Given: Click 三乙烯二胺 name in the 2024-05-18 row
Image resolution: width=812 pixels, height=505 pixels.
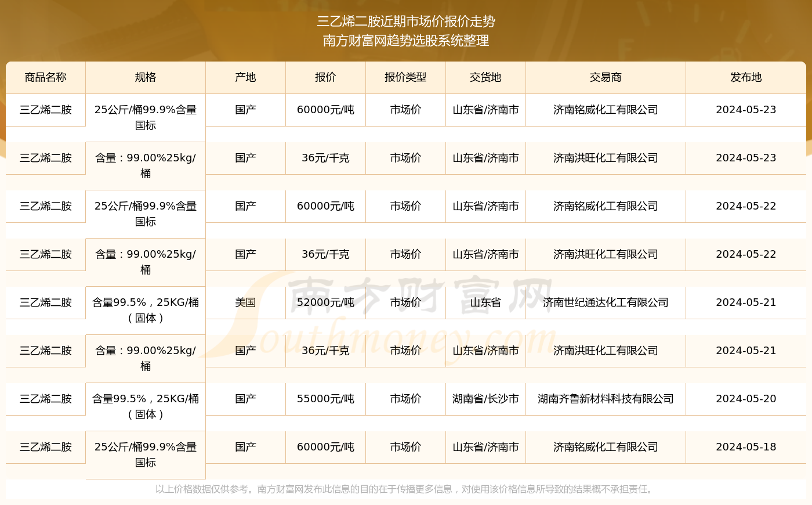Looking at the screenshot, I should coord(46,447).
